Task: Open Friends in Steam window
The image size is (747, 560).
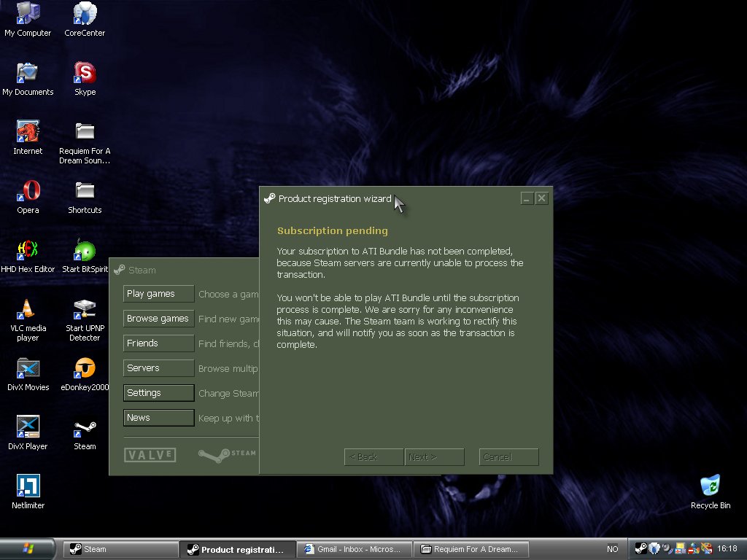Action: click(x=158, y=343)
